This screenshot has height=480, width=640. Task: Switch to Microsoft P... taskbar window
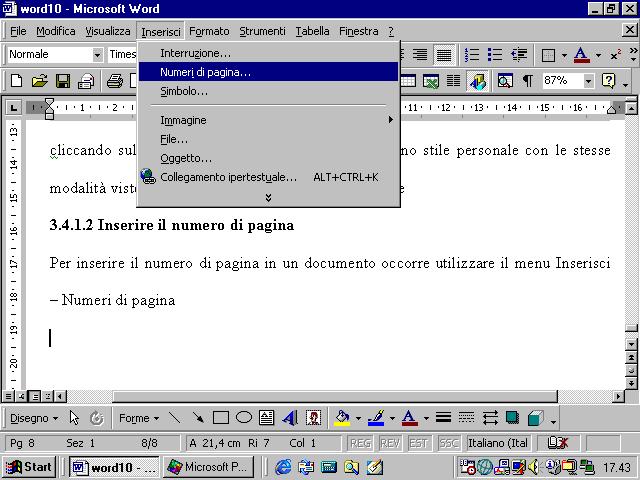208,467
